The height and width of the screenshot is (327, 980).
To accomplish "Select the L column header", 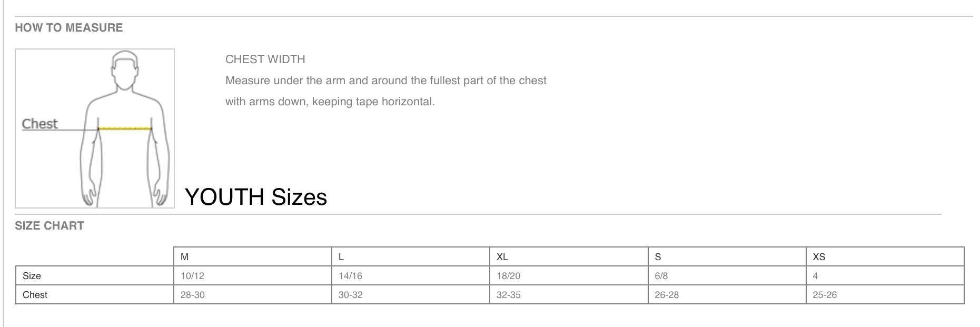I will pos(411,256).
